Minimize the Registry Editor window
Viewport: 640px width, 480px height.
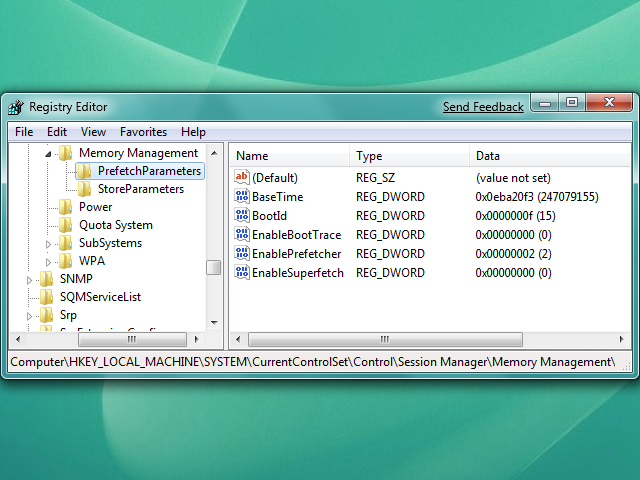click(x=545, y=102)
